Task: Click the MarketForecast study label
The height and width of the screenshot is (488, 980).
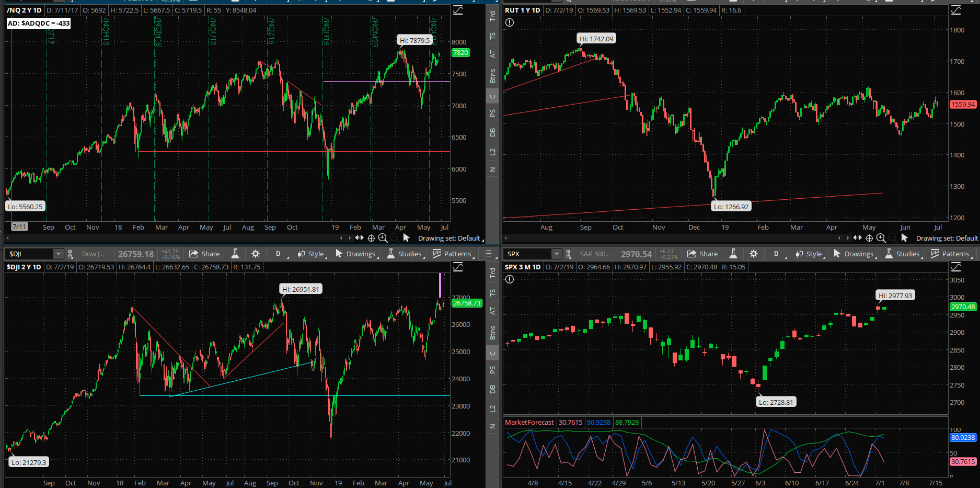Action: pyautogui.click(x=529, y=422)
